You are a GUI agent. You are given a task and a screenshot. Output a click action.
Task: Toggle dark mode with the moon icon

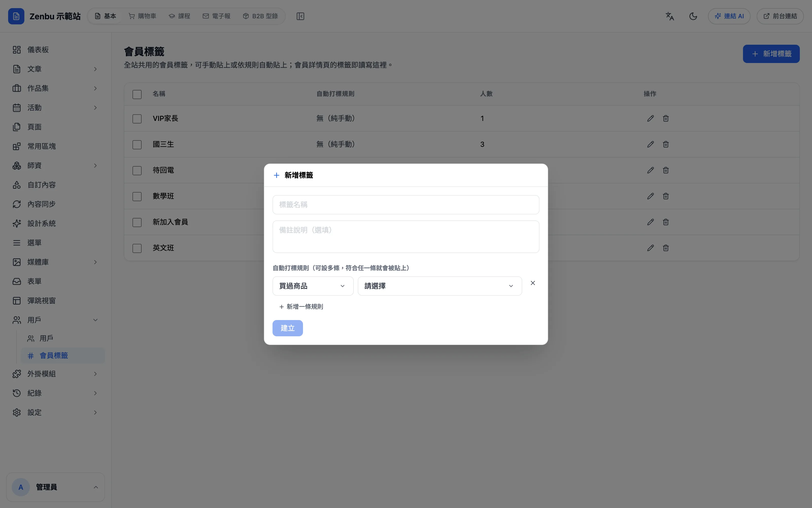click(693, 16)
